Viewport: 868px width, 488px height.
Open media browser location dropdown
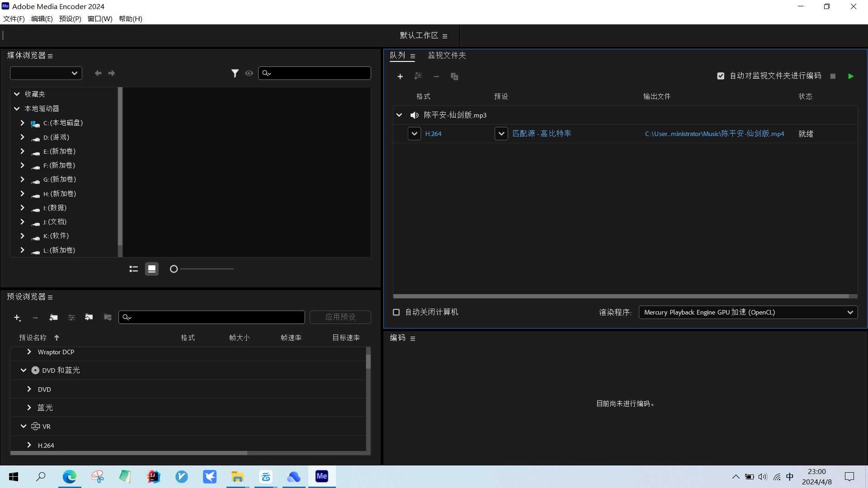click(x=46, y=73)
